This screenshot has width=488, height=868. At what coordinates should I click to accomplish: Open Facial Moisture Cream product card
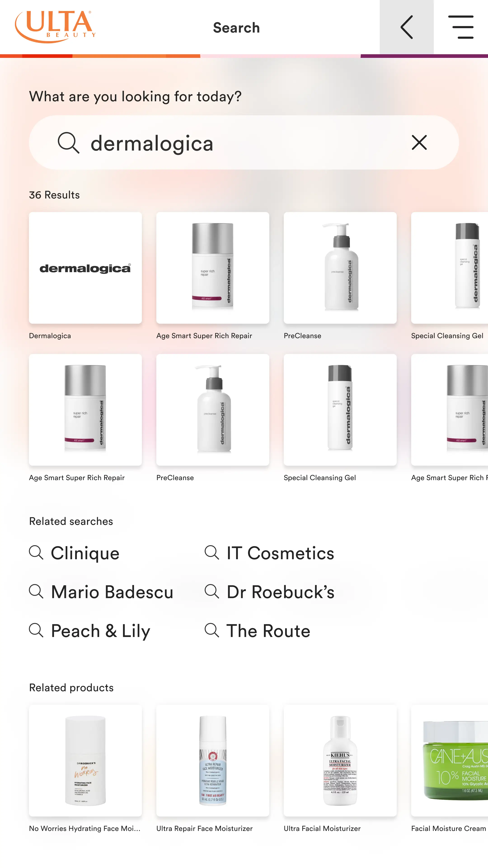click(x=450, y=768)
